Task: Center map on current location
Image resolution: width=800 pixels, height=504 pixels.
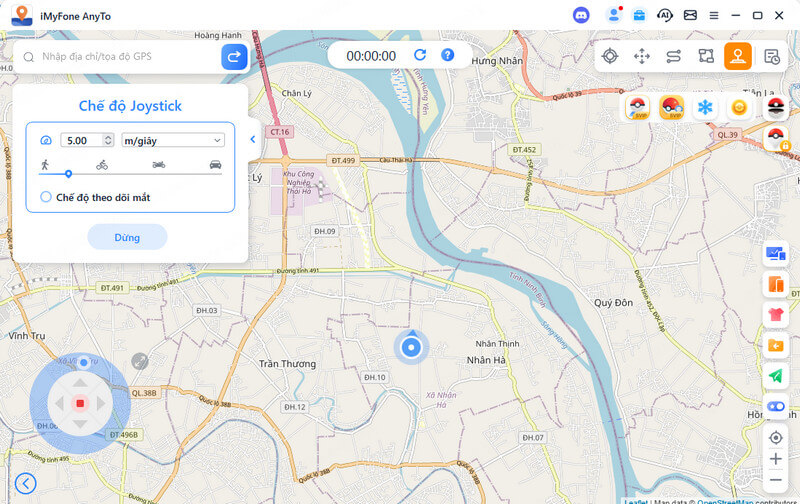Action: [x=775, y=437]
